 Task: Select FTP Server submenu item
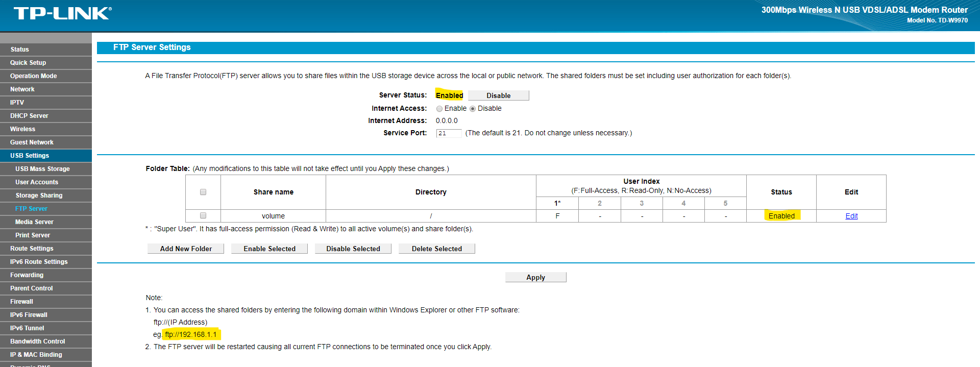pyautogui.click(x=46, y=209)
